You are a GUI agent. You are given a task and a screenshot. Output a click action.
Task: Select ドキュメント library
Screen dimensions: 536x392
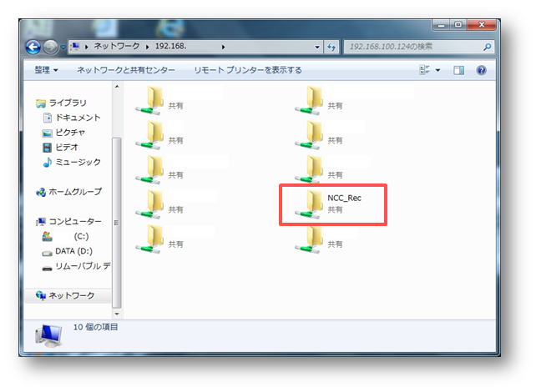(x=78, y=118)
